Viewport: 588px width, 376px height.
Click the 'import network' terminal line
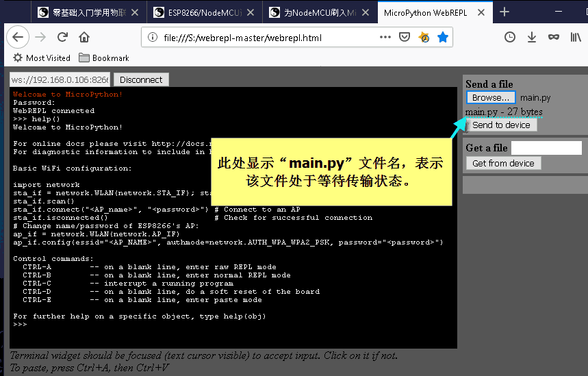47,185
